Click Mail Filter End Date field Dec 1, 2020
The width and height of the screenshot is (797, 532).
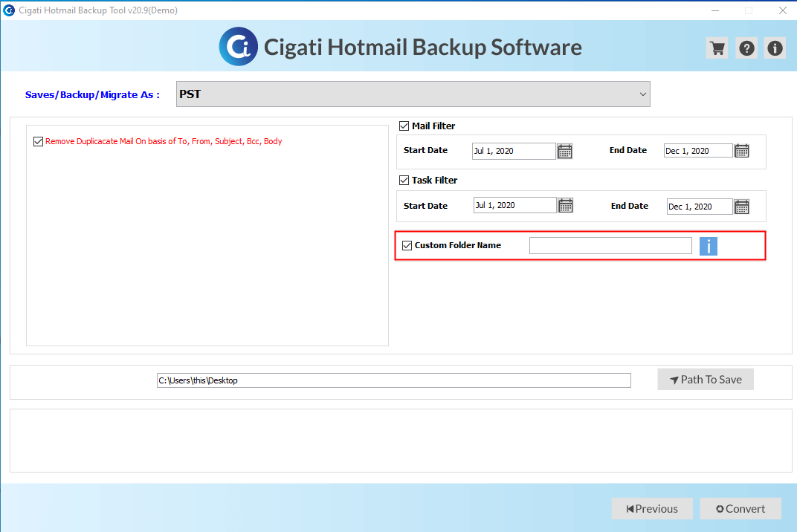click(698, 151)
